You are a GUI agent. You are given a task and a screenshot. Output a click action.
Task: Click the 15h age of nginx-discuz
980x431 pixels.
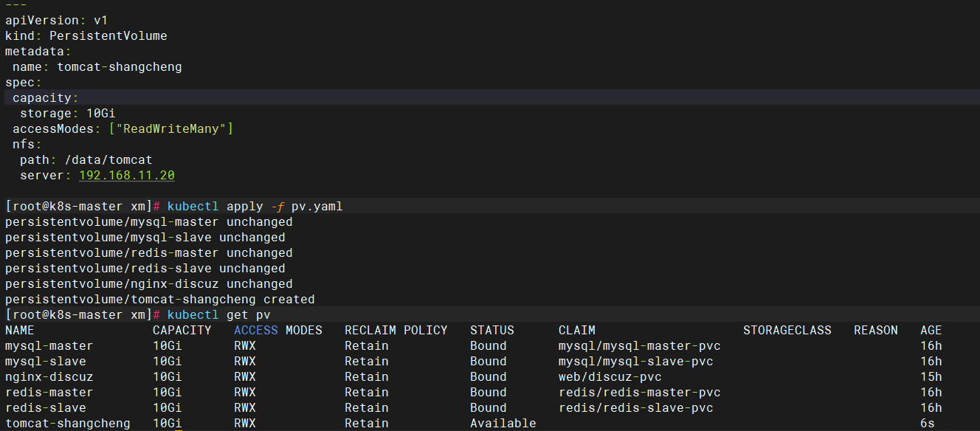click(931, 377)
